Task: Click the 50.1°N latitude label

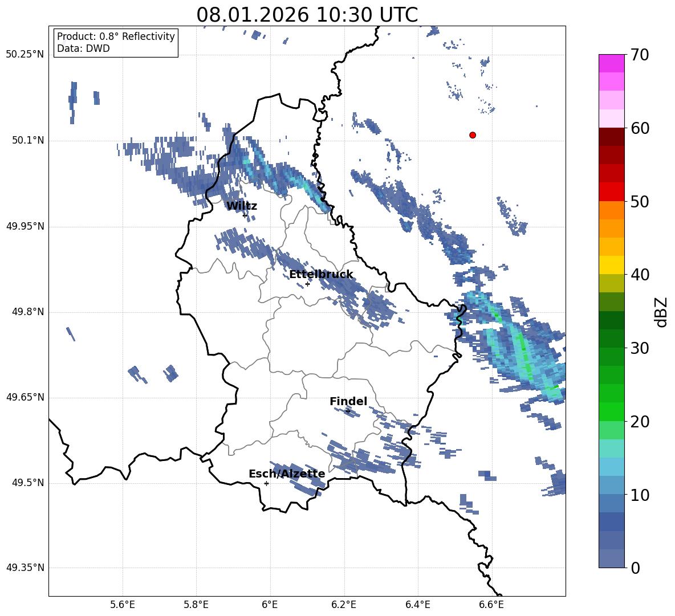Action: click(28, 141)
